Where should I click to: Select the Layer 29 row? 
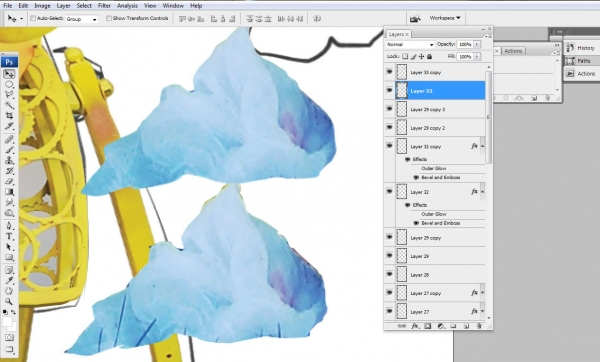[x=435, y=256]
